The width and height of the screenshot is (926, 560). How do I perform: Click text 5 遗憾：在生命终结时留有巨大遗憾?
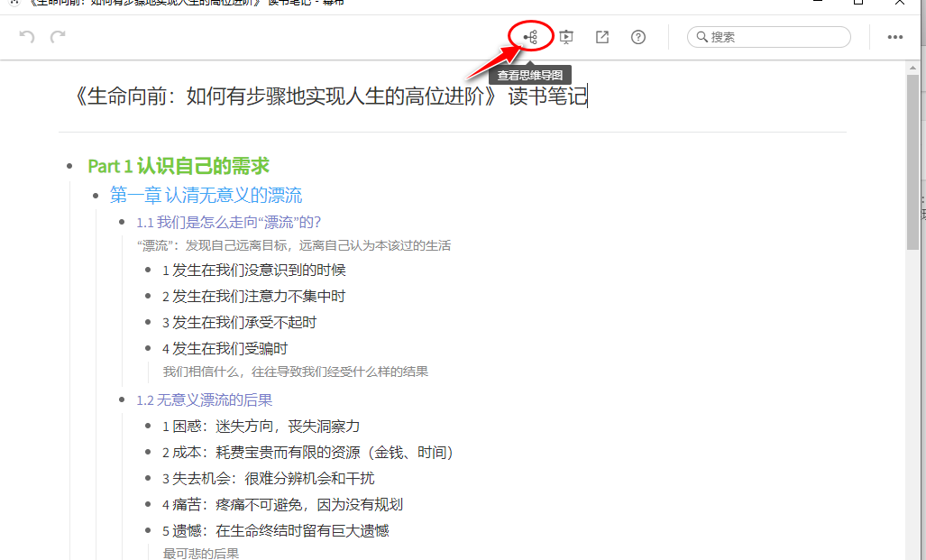[x=276, y=530]
